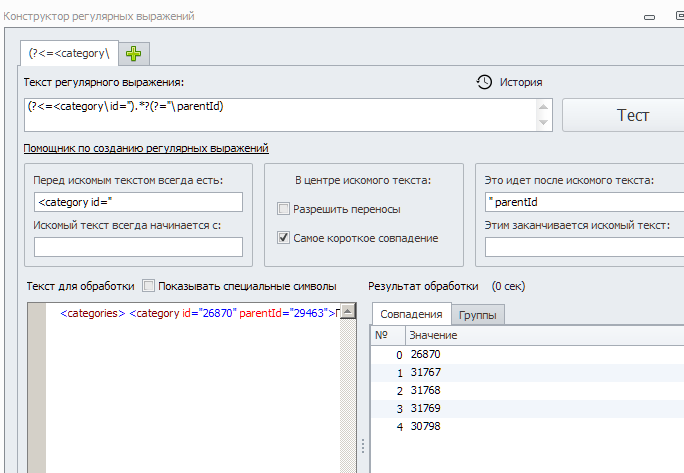Enable 'Разрешить переносы' checkbox
This screenshot has width=684, height=473.
(x=284, y=209)
